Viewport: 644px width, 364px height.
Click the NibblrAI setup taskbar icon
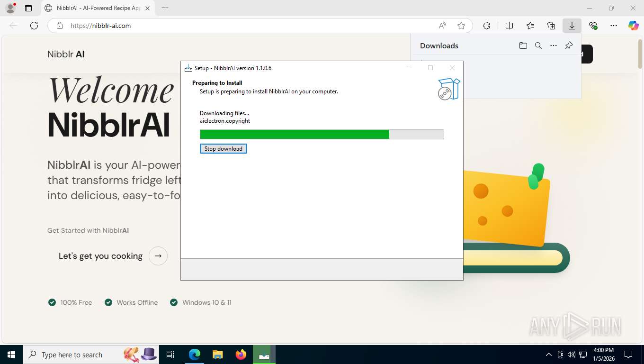click(x=264, y=355)
